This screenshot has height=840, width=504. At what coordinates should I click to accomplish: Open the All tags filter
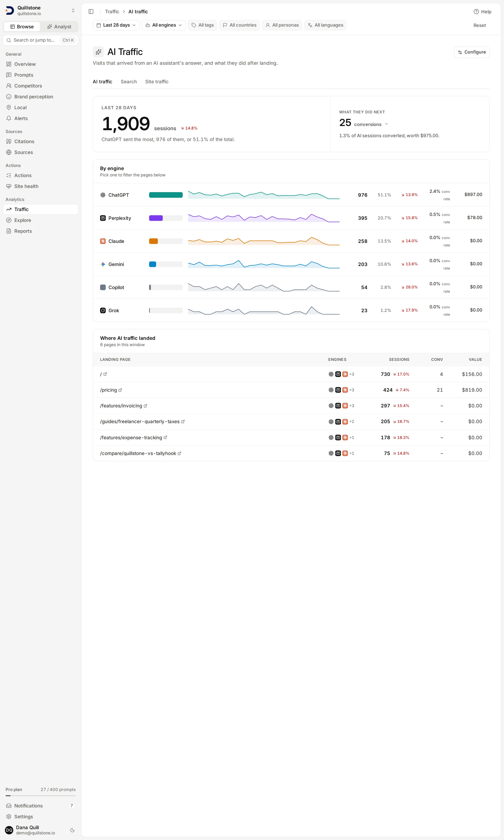pyautogui.click(x=202, y=25)
